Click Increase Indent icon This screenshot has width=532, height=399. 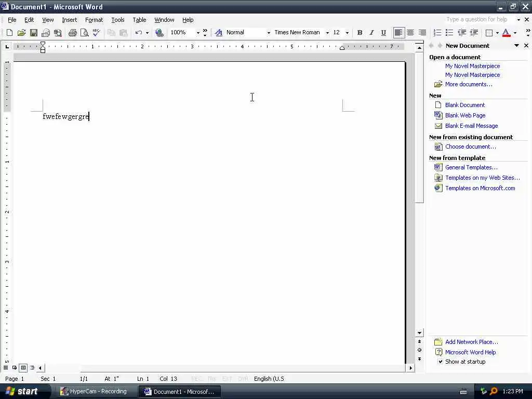point(474,33)
